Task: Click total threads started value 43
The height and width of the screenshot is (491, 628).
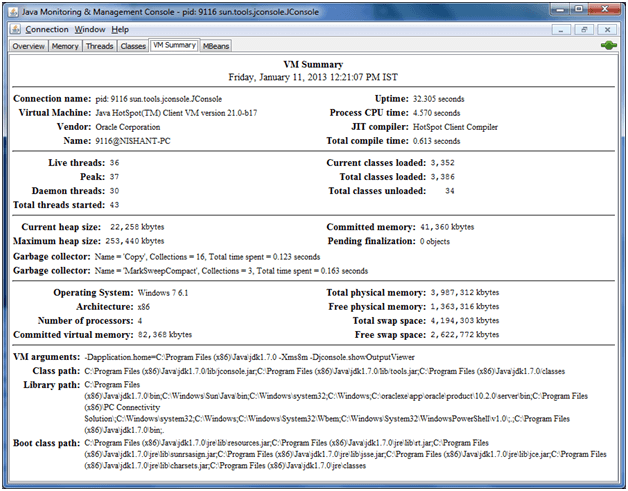Action: pyautogui.click(x=115, y=205)
